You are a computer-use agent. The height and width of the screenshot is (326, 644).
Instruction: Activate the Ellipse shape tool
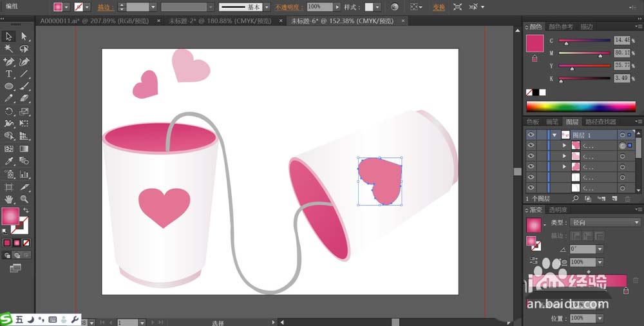(9, 86)
